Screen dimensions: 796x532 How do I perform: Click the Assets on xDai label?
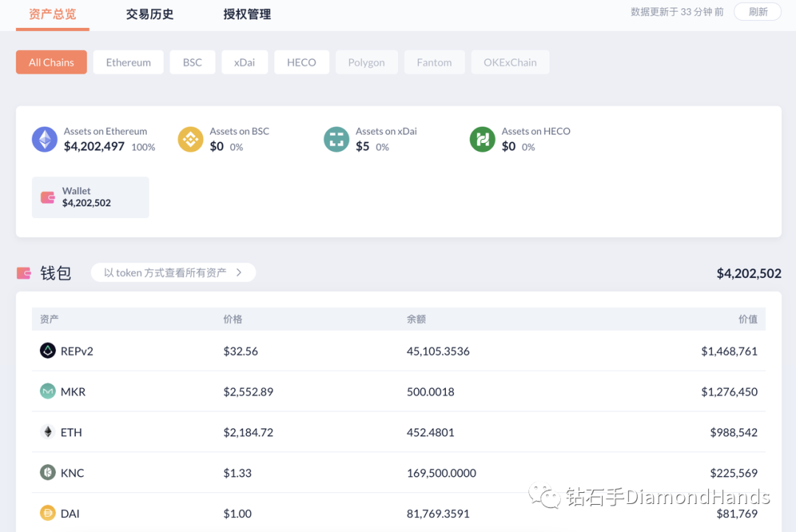coord(386,131)
